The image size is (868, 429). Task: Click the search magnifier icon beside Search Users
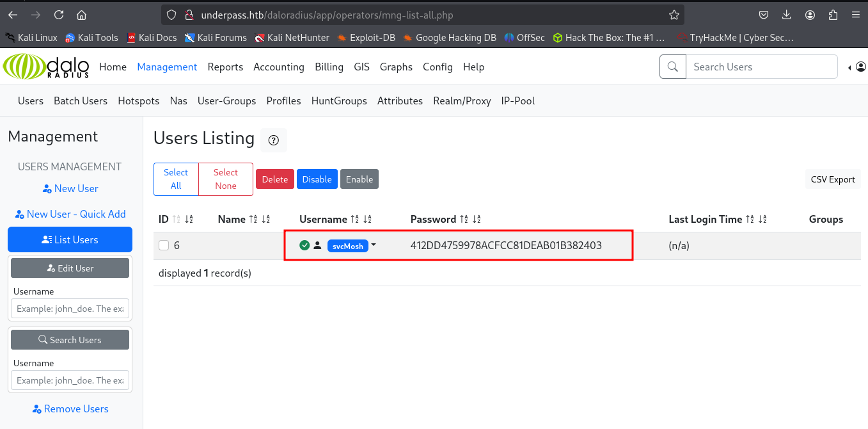(672, 67)
